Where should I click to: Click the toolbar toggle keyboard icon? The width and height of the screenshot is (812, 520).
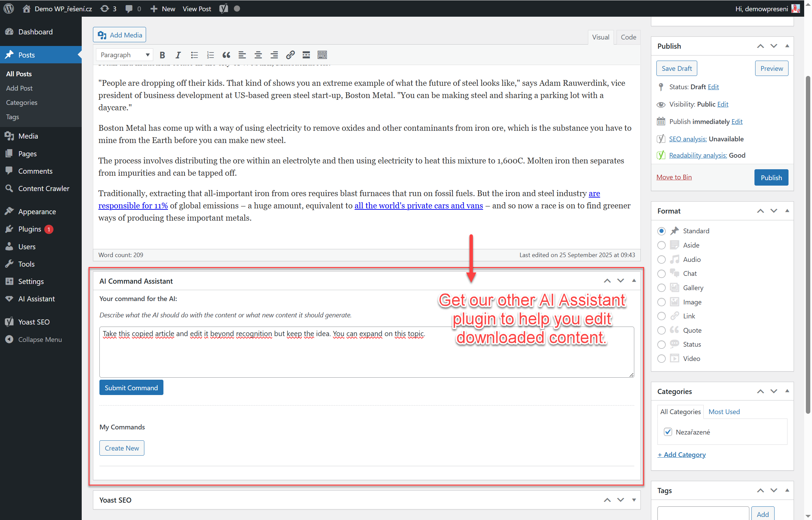(x=322, y=55)
